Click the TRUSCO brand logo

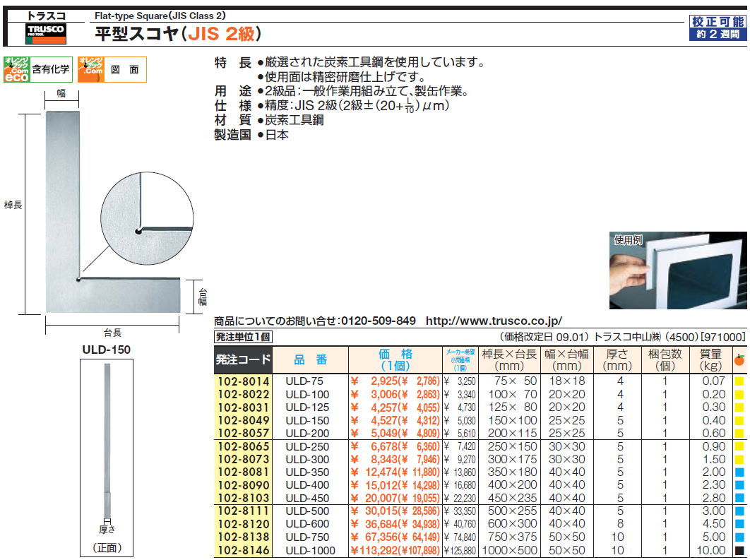tap(45, 34)
